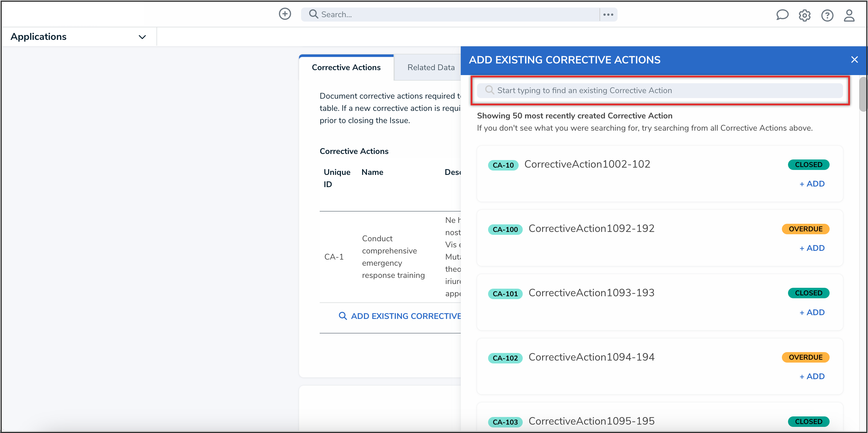This screenshot has height=433, width=868.
Task: Click the help question mark icon
Action: 827,15
